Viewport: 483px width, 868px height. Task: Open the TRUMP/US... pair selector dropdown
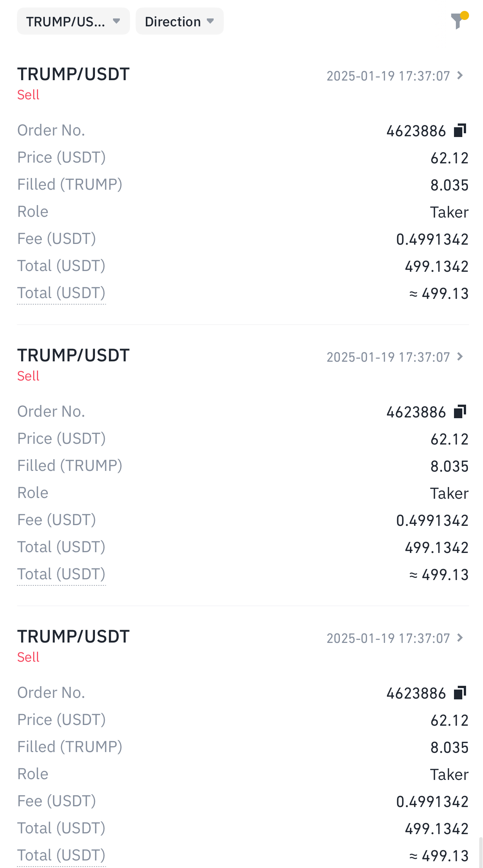tap(73, 21)
